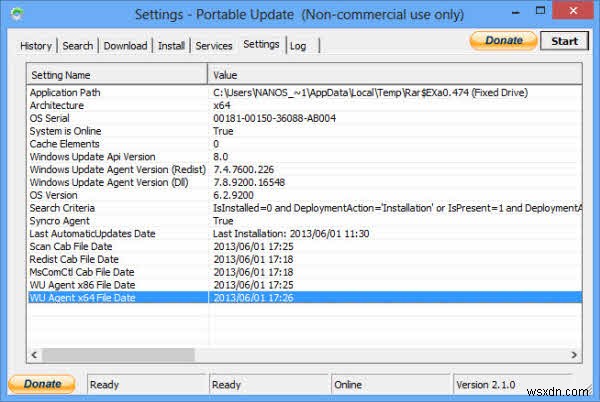Click the Portable Update app icon in title bar
The width and height of the screenshot is (600, 402).
click(17, 14)
